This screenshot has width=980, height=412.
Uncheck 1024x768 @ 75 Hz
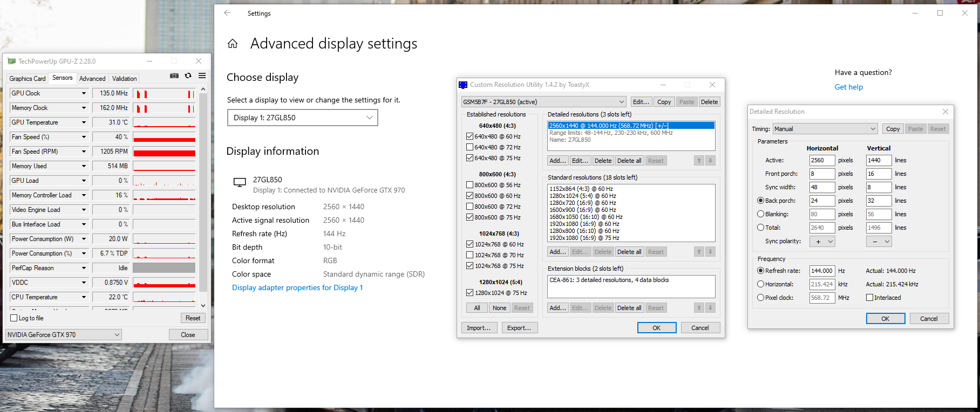tap(469, 266)
